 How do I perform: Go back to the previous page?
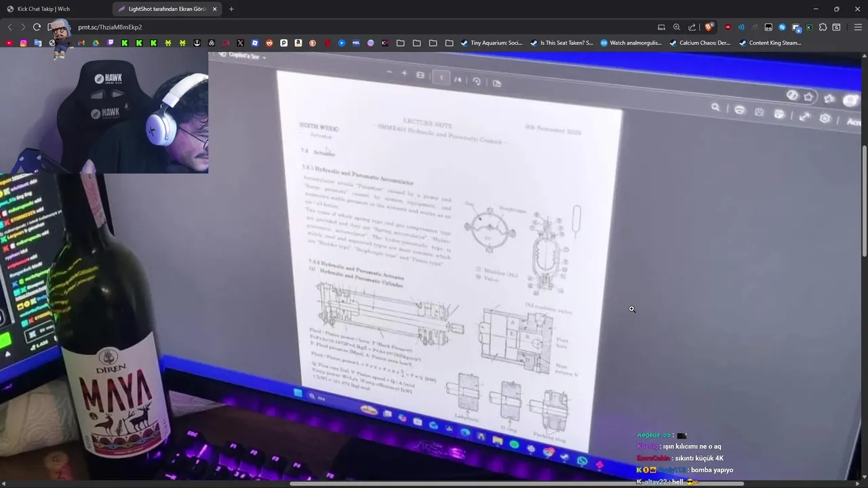point(9,27)
